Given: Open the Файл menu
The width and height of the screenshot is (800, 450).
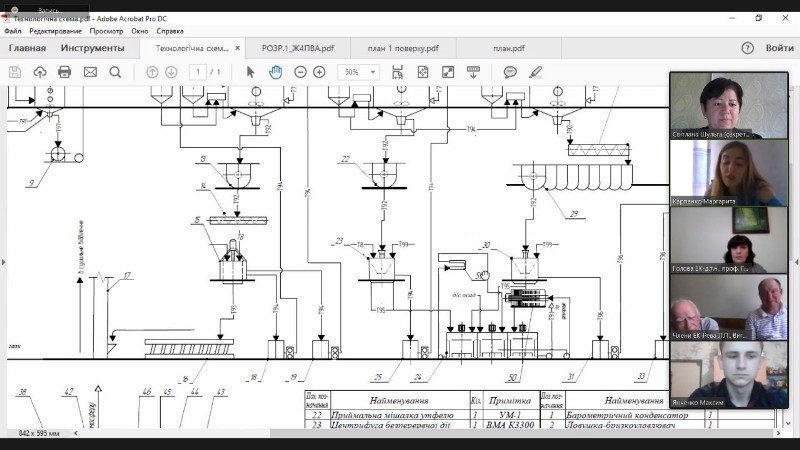Looking at the screenshot, I should [13, 31].
